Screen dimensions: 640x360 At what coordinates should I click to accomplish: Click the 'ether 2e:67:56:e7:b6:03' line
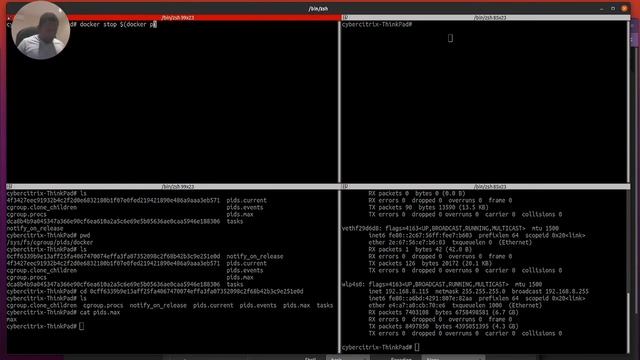click(450, 242)
